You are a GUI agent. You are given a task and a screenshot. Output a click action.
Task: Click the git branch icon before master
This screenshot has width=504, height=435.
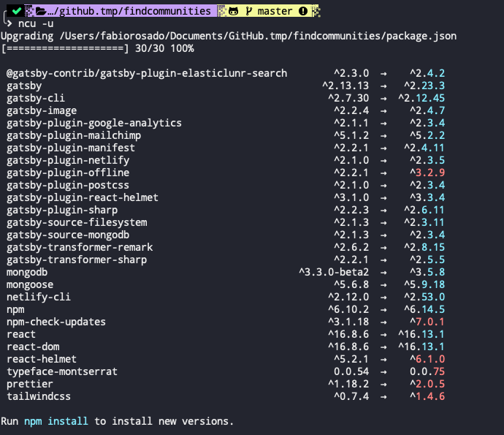[x=248, y=11]
